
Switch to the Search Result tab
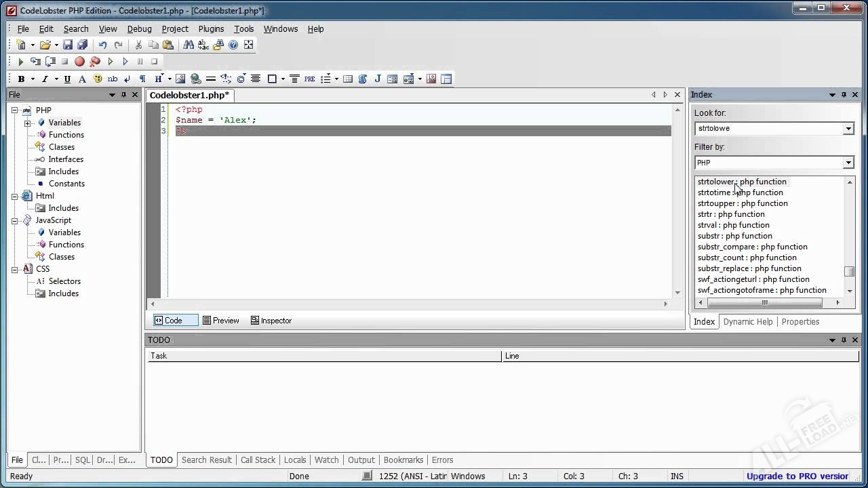(206, 460)
